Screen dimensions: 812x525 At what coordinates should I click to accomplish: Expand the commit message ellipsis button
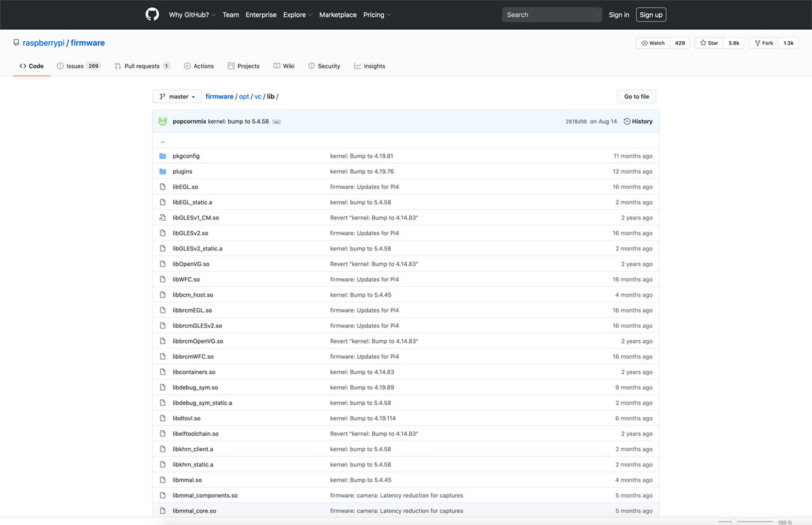pos(277,122)
